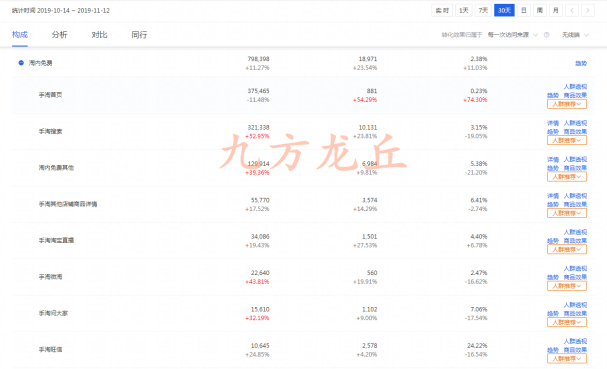Switch to the 分析 tab
This screenshot has width=607, height=369.
coord(60,35)
